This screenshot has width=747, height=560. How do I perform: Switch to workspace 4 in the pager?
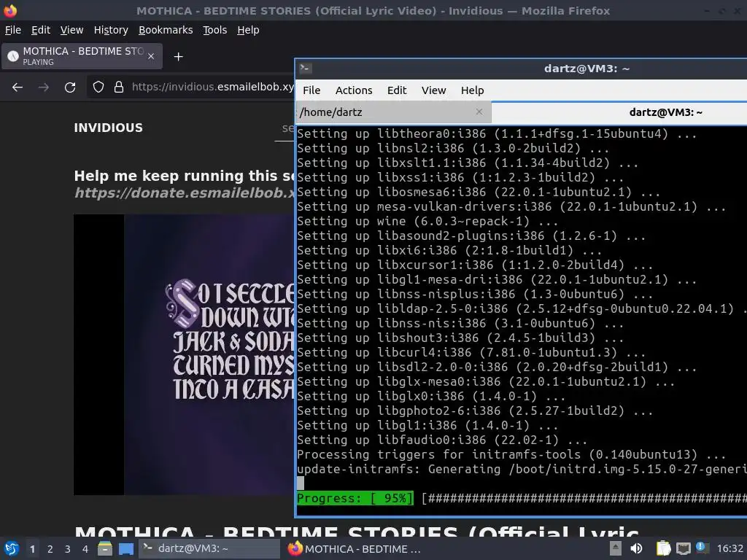(x=85, y=549)
